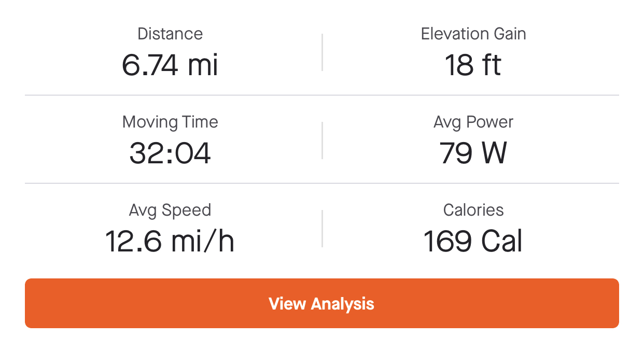Select the Moving Time label
Viewport: 644px width, 337px height.
click(170, 122)
